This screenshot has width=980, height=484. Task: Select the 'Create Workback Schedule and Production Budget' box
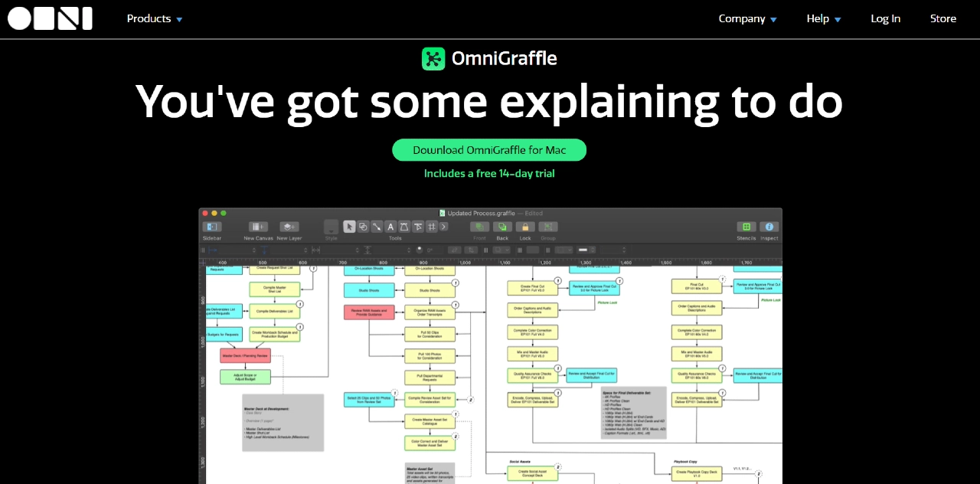point(273,335)
